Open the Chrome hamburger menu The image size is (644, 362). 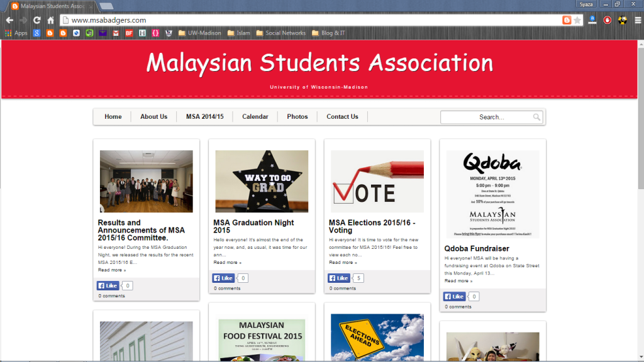point(638,20)
